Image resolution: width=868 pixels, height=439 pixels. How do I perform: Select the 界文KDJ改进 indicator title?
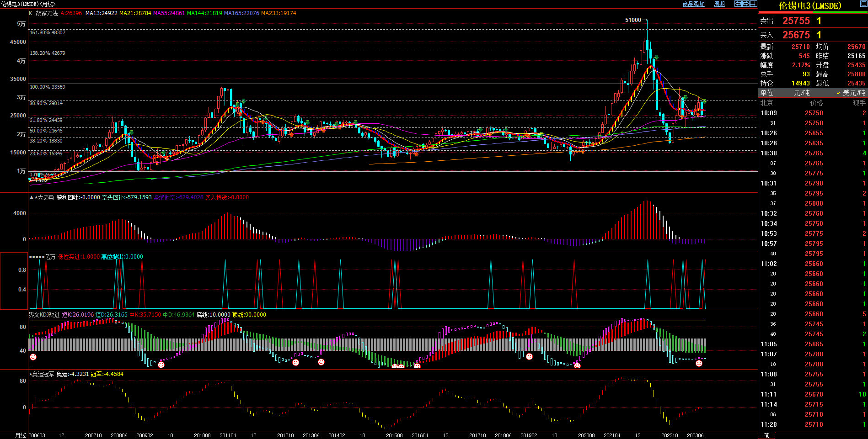click(x=44, y=315)
